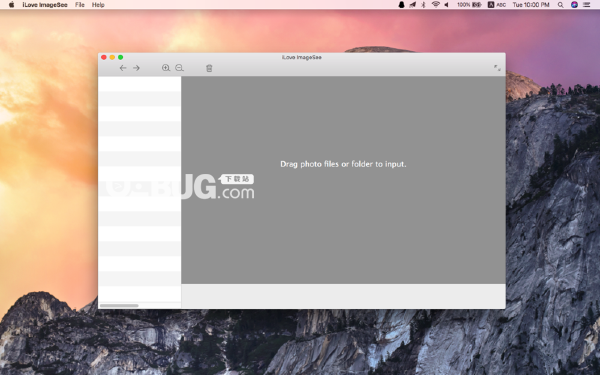600x375 pixels.
Task: Click the Tue 10:00 PM clock
Action: point(531,5)
